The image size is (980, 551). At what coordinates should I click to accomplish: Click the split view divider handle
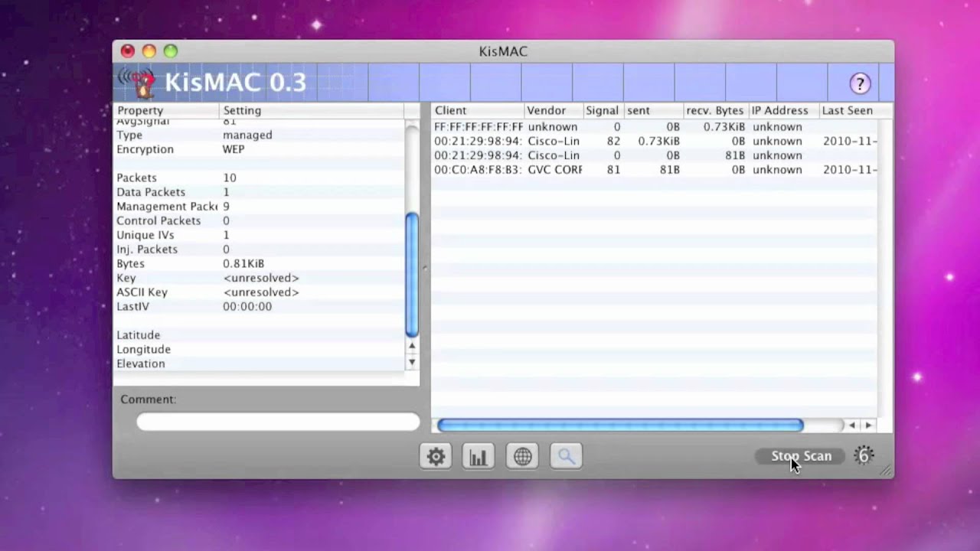425,268
